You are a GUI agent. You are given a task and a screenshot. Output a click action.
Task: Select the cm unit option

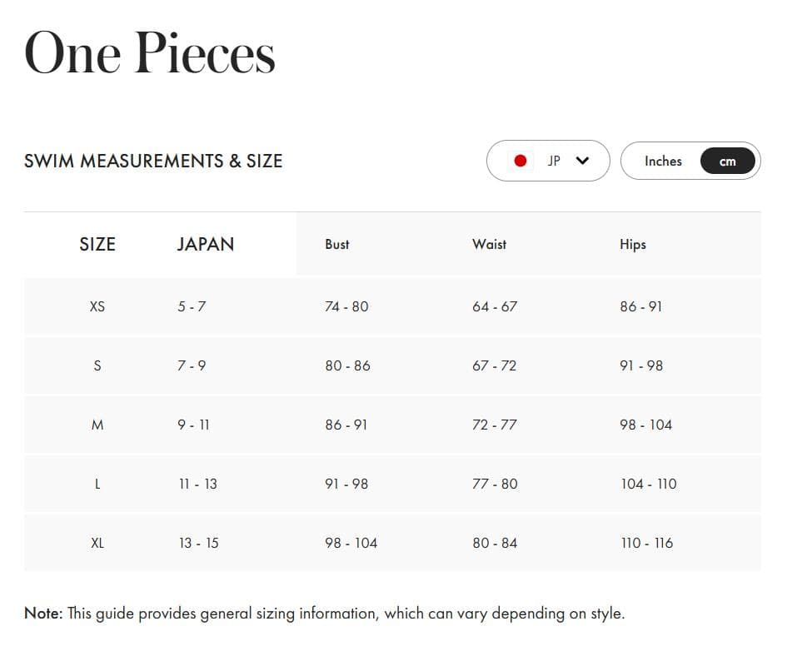click(x=728, y=162)
